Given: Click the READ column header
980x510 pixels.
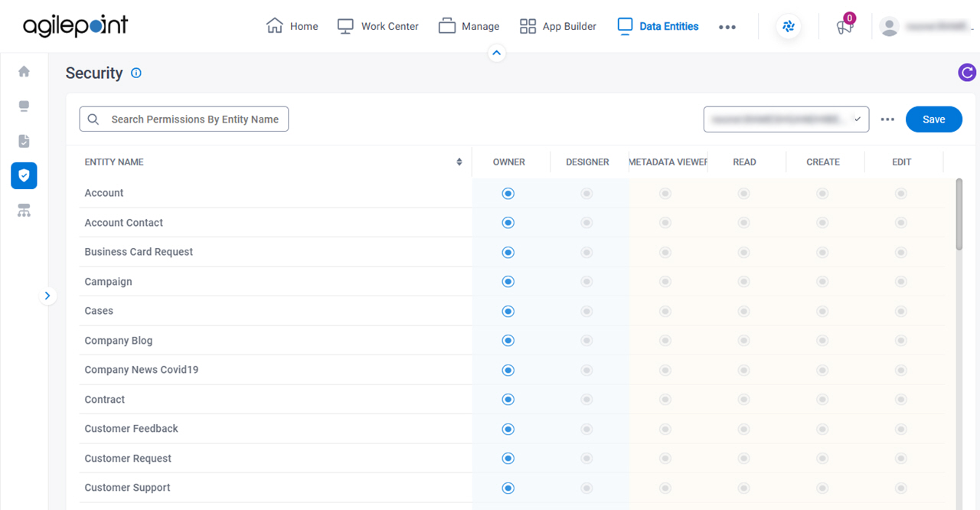Looking at the screenshot, I should click(x=744, y=162).
